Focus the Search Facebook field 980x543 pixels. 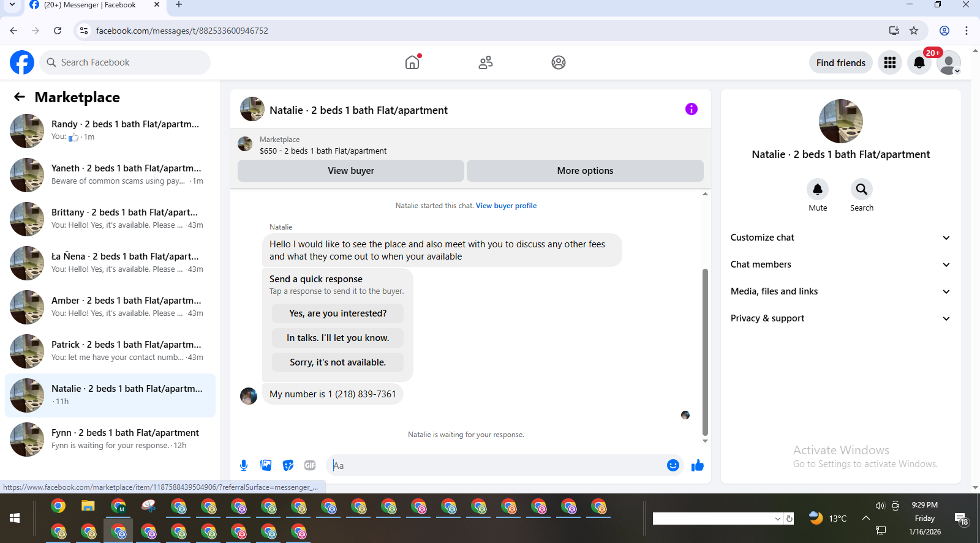(x=125, y=62)
